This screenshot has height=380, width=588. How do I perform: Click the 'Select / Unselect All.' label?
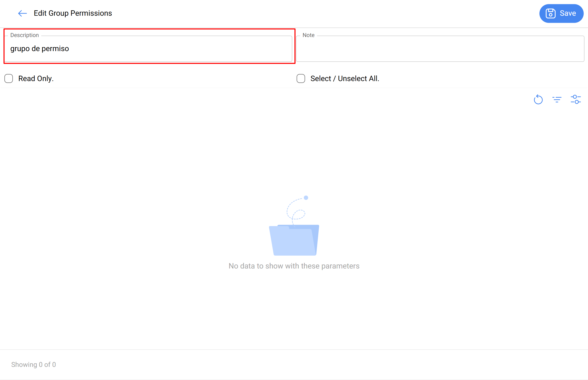(344, 78)
